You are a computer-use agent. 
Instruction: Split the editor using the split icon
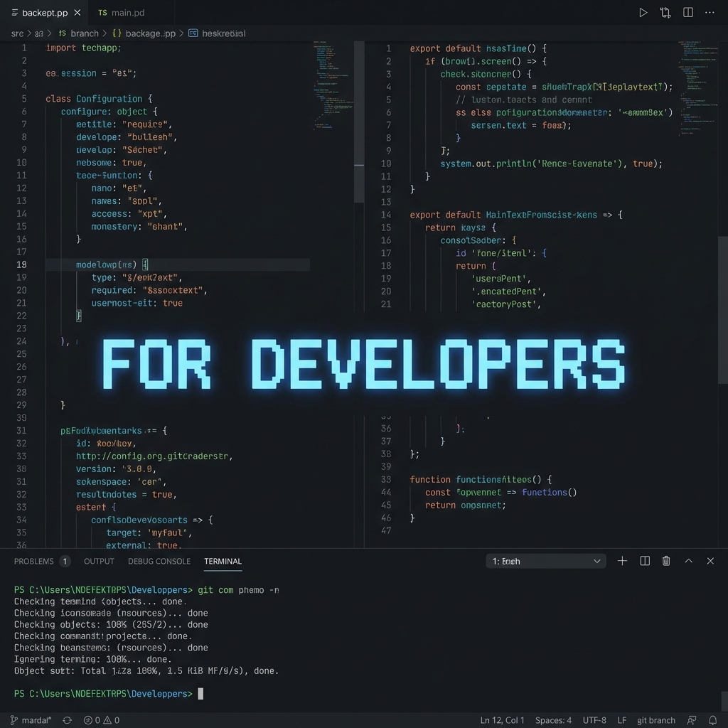click(x=687, y=12)
